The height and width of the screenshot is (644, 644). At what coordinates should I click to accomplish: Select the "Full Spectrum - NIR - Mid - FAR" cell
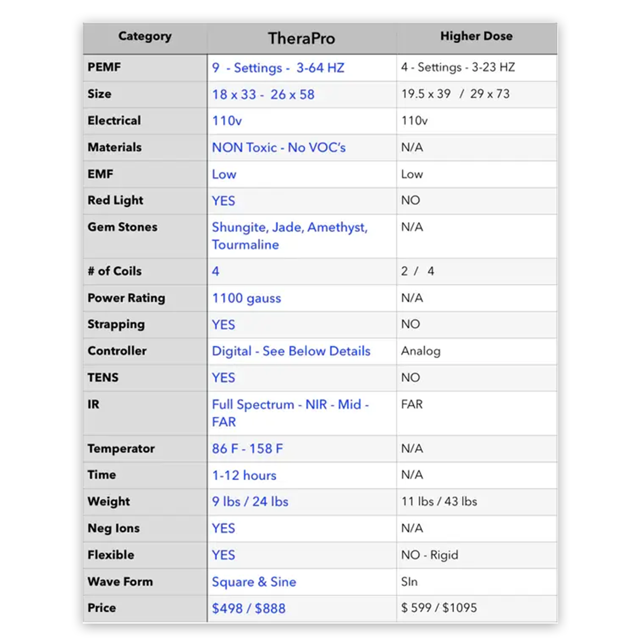coord(290,413)
